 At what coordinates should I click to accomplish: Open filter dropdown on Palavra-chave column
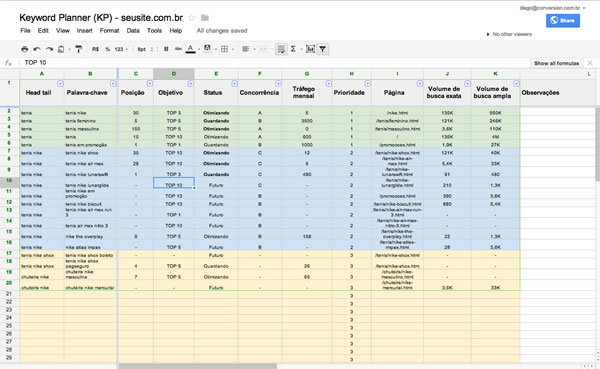(x=113, y=83)
